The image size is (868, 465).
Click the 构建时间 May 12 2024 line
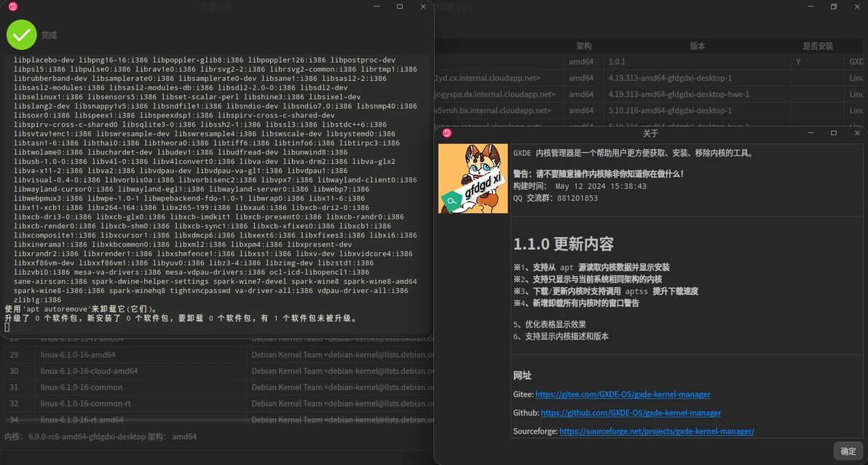point(580,187)
